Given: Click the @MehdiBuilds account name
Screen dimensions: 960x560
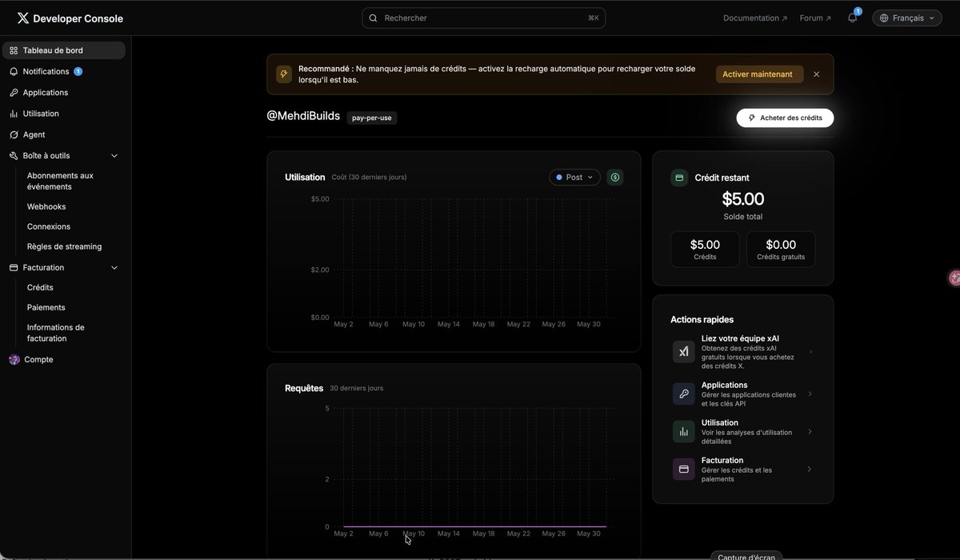Looking at the screenshot, I should [303, 116].
